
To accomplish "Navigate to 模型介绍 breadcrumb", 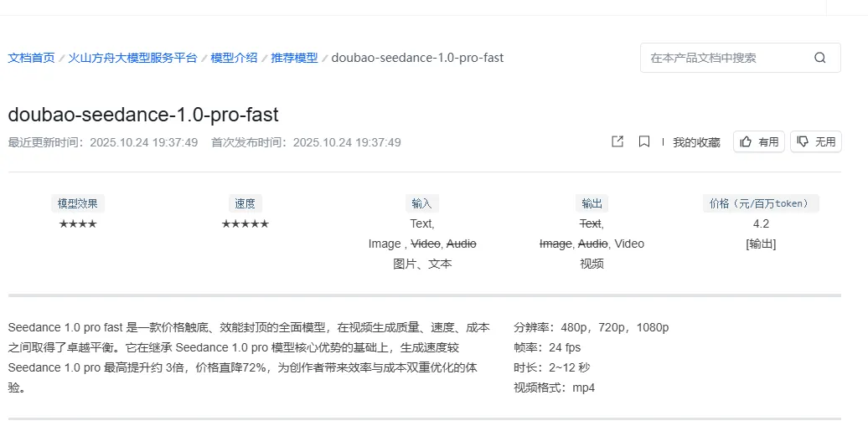I will pyautogui.click(x=234, y=58).
